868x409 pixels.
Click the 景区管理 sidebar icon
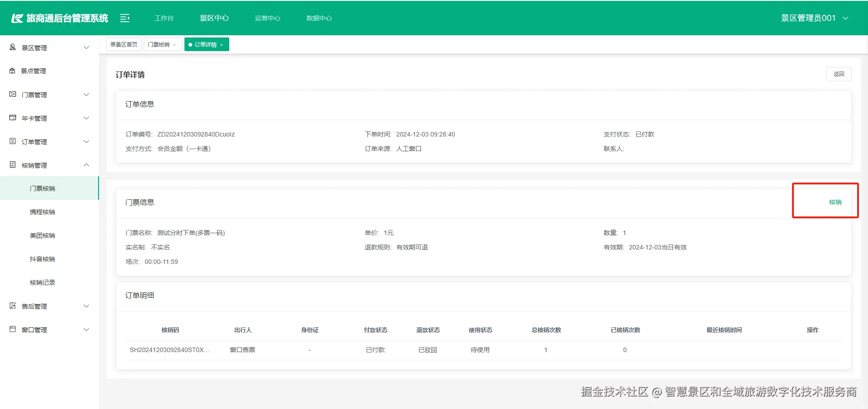[x=13, y=47]
